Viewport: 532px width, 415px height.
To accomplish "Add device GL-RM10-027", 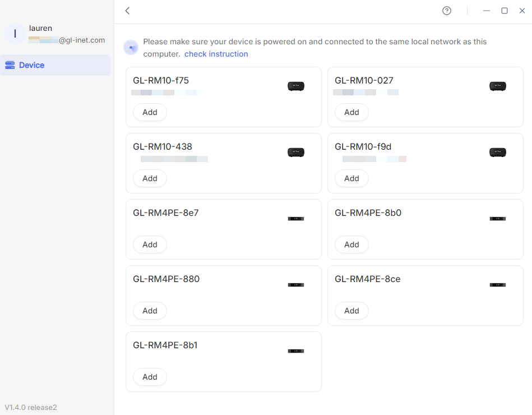I will click(x=351, y=112).
